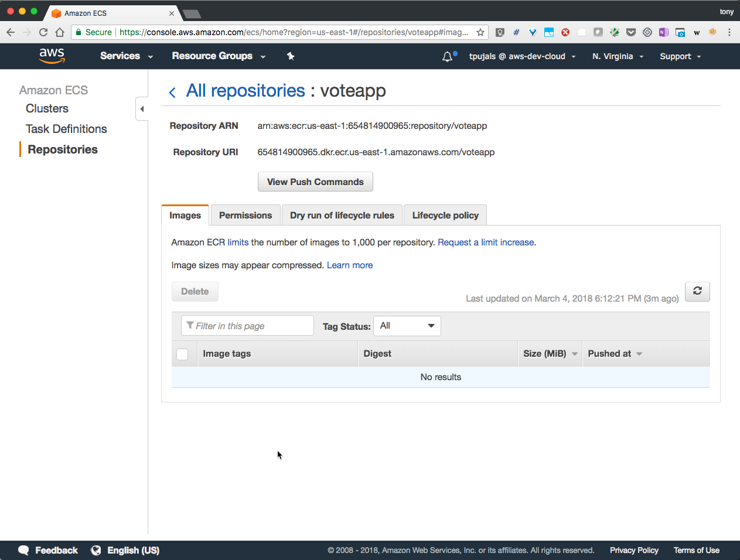Click the blue folder extension icon
This screenshot has width=740, height=560.
point(549,32)
